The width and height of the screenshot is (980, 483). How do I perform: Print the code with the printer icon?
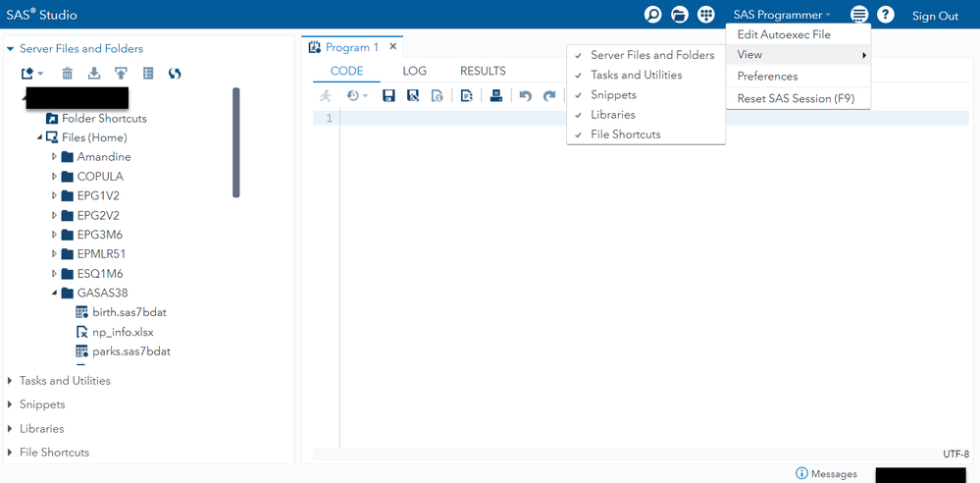tap(496, 96)
